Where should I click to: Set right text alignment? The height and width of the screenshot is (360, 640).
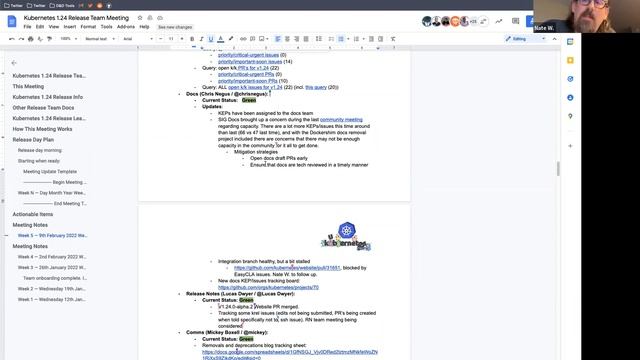pos(297,39)
